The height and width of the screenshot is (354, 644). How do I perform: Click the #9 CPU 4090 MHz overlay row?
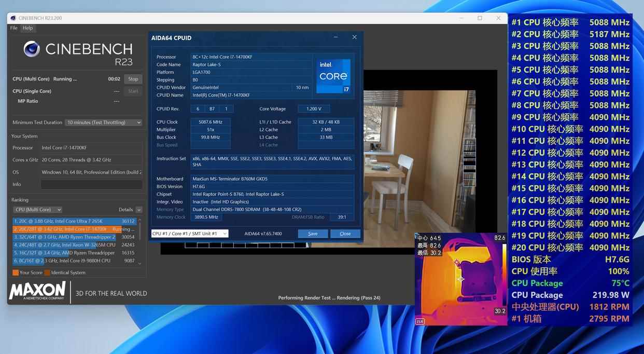pos(570,117)
